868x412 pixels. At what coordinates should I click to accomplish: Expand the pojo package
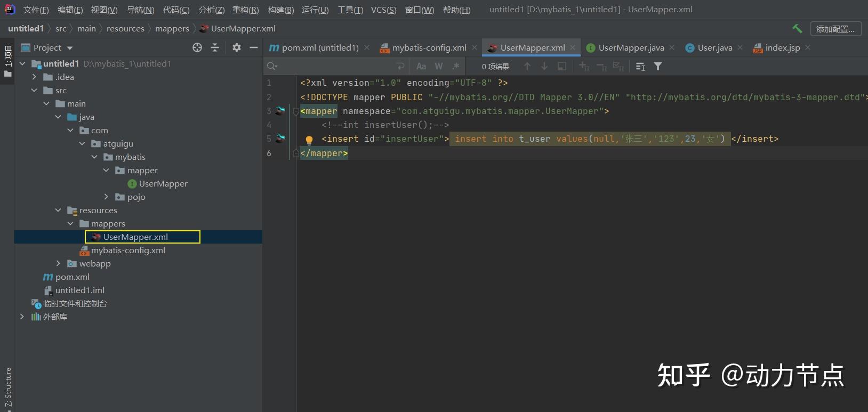pos(106,197)
